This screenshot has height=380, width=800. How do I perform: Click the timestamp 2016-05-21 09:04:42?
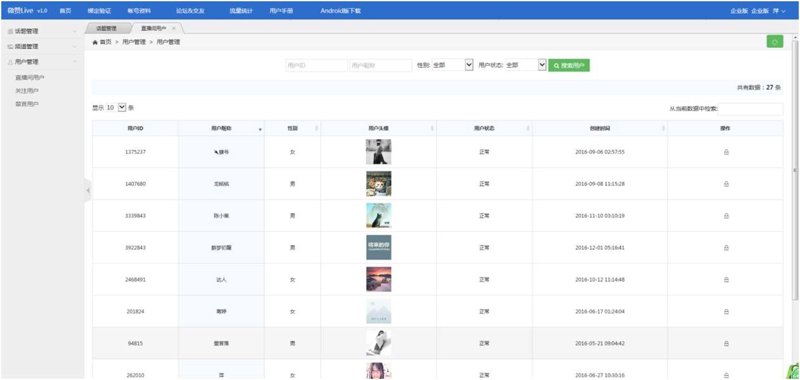pyautogui.click(x=600, y=343)
